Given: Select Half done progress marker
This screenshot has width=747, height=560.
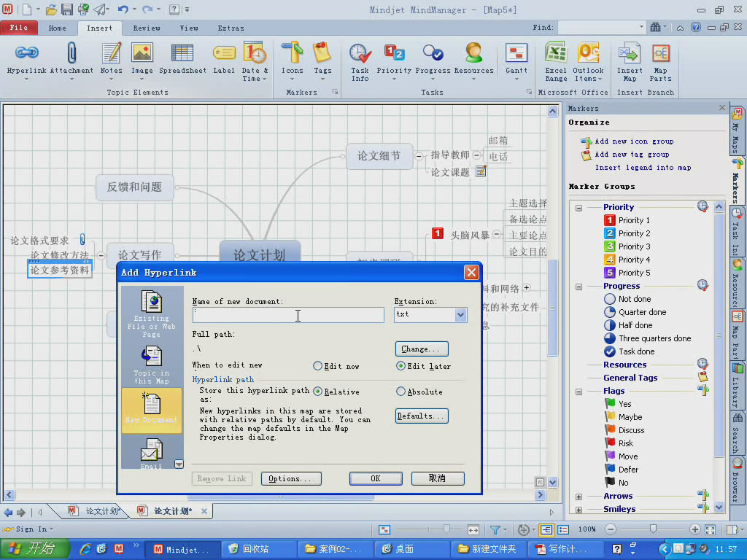Looking at the screenshot, I should pos(628,325).
